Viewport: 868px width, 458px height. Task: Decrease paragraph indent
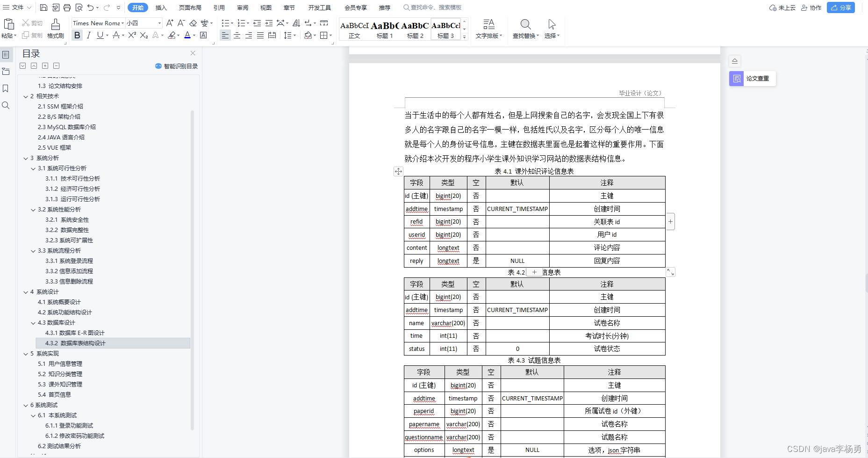tap(257, 23)
